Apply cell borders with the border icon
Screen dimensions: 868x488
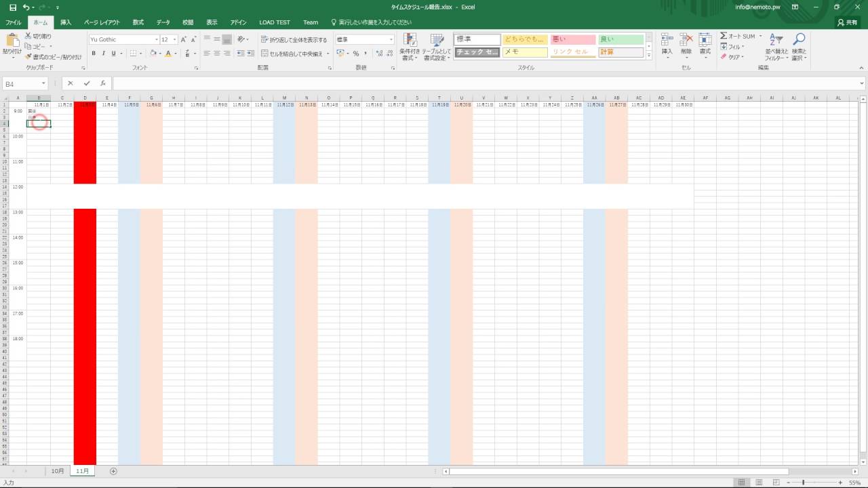click(x=133, y=53)
